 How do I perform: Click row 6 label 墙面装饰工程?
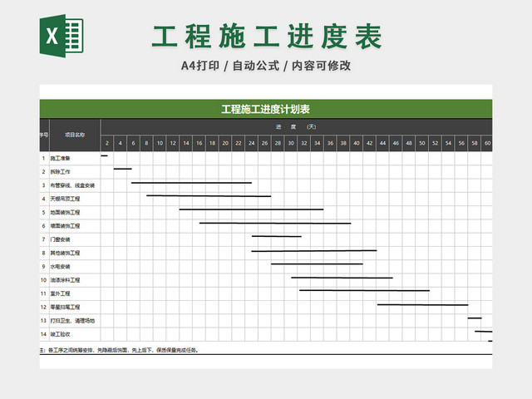click(65, 226)
